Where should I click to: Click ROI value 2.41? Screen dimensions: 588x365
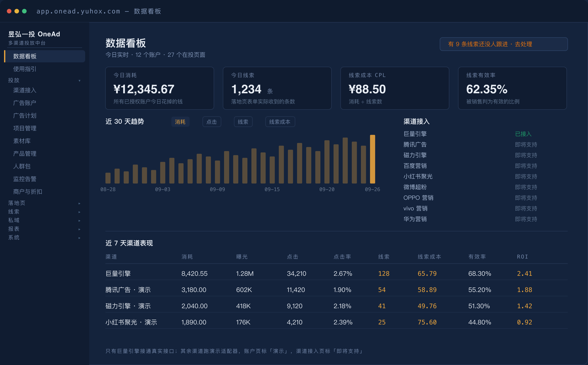pos(524,273)
